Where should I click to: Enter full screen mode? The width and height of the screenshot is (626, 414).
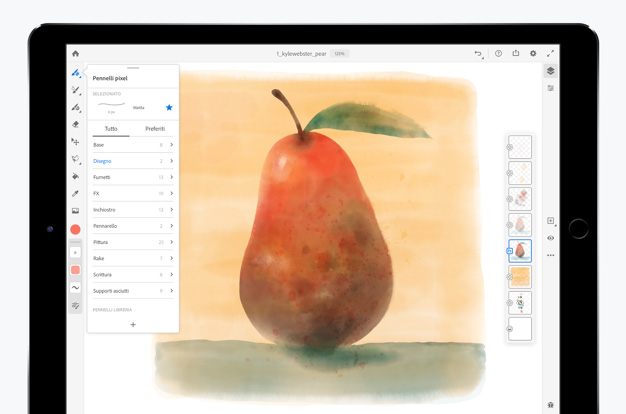click(551, 53)
